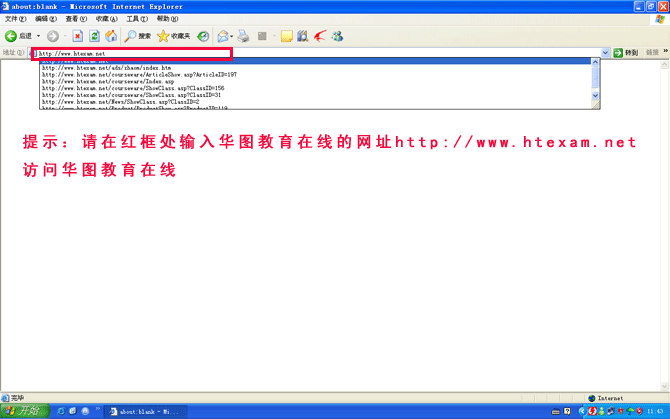The image size is (670, 419).
Task: Expand the quick launch chevron
Action: [x=98, y=409]
